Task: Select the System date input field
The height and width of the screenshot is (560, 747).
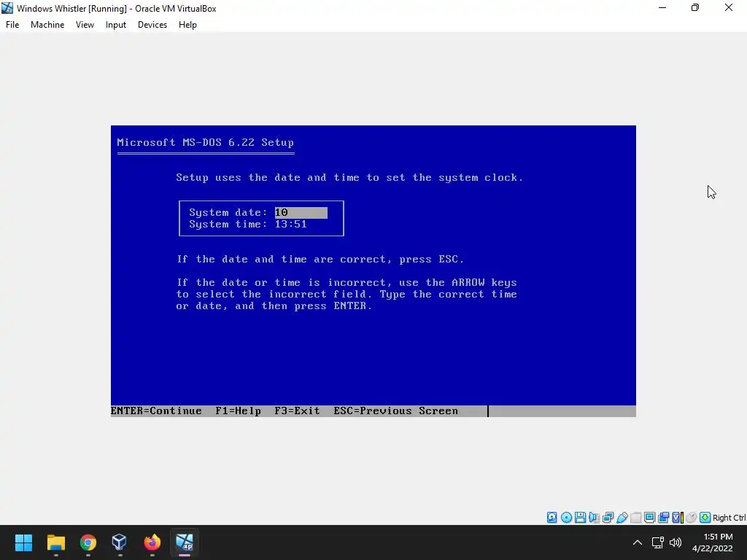Action: click(301, 212)
